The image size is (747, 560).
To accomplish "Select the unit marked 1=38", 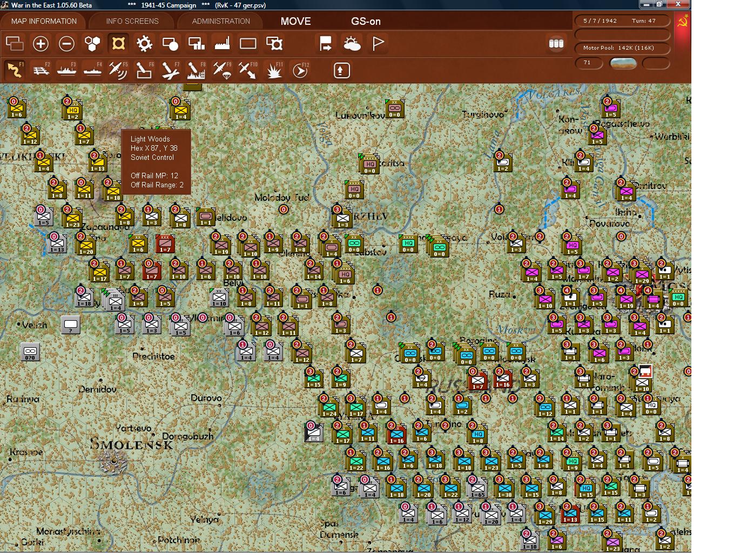I will pos(504,487).
